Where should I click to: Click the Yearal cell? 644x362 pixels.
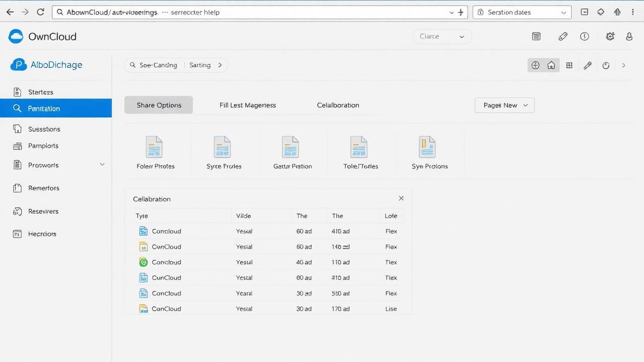pos(244,293)
